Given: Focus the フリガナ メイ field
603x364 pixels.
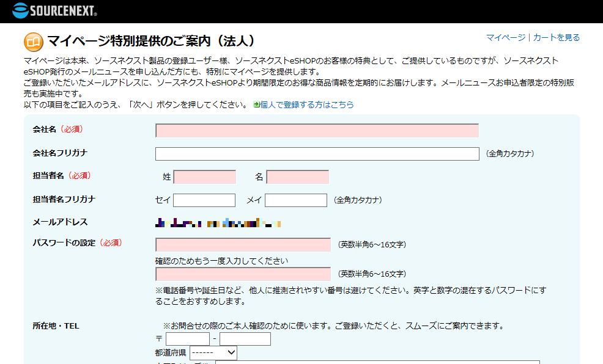Looking at the screenshot, I should pos(296,200).
